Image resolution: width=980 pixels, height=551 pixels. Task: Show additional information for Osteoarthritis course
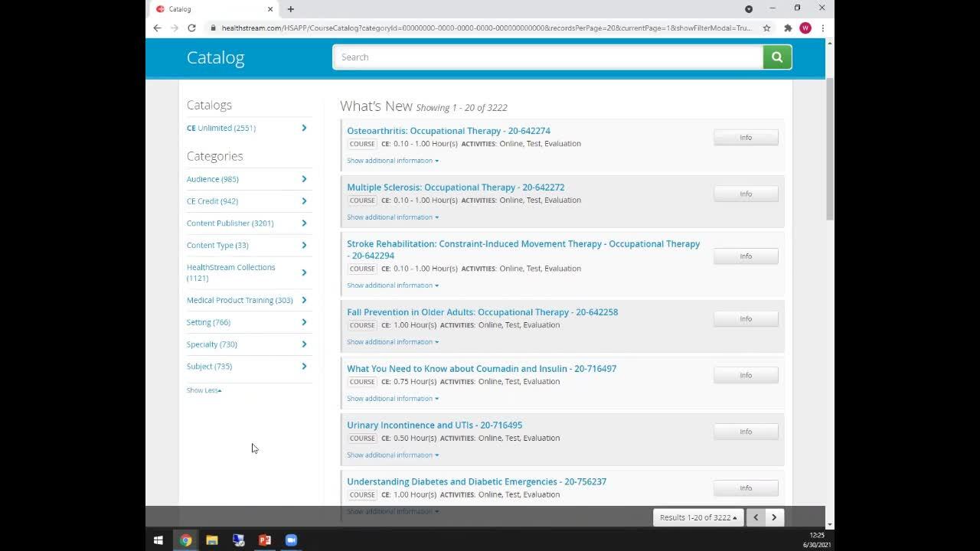tap(392, 161)
